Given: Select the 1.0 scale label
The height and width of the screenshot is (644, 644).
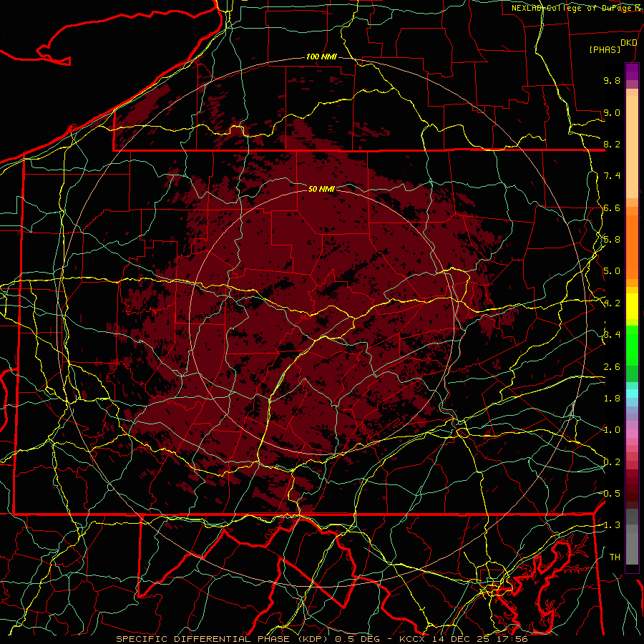Looking at the screenshot, I should [612, 430].
